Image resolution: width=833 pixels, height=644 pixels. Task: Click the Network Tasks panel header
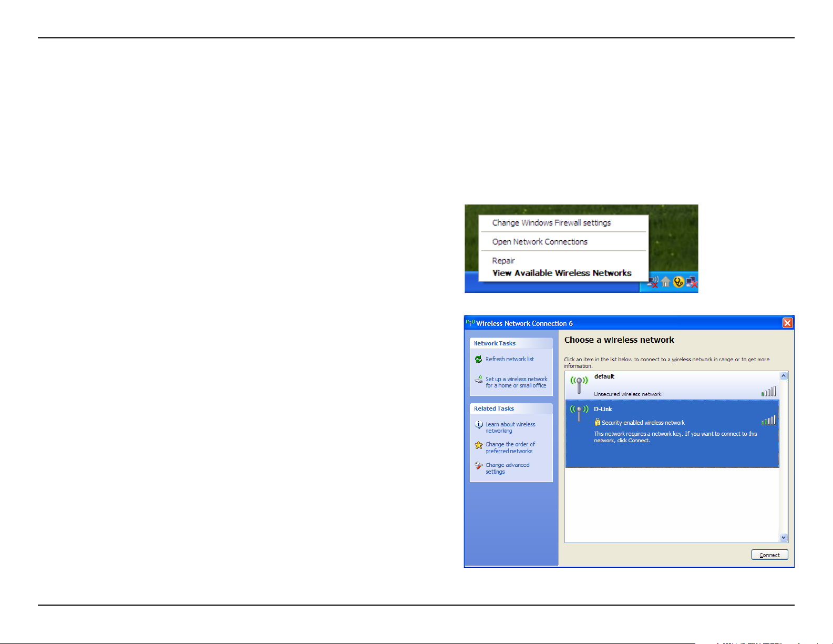tap(511, 343)
